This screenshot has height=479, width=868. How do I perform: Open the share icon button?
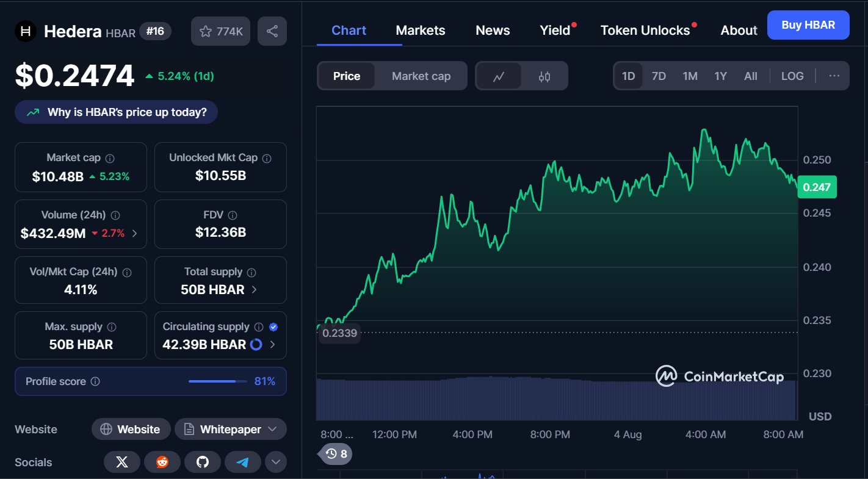tap(272, 31)
